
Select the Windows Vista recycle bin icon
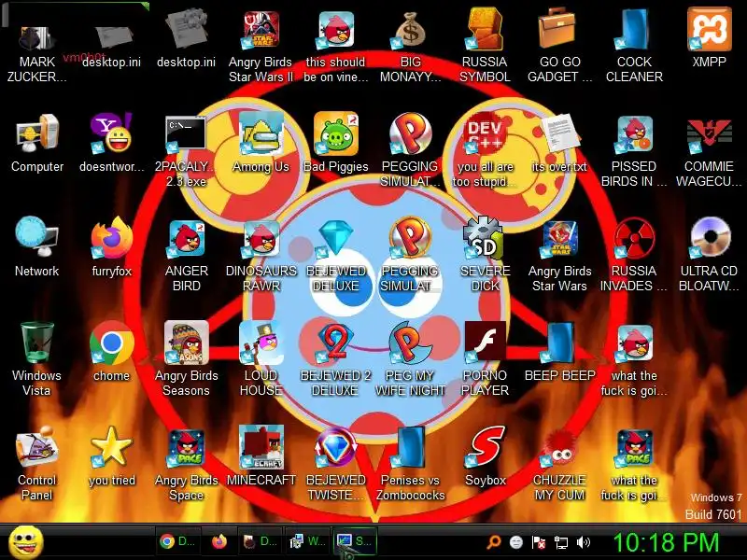(37, 343)
